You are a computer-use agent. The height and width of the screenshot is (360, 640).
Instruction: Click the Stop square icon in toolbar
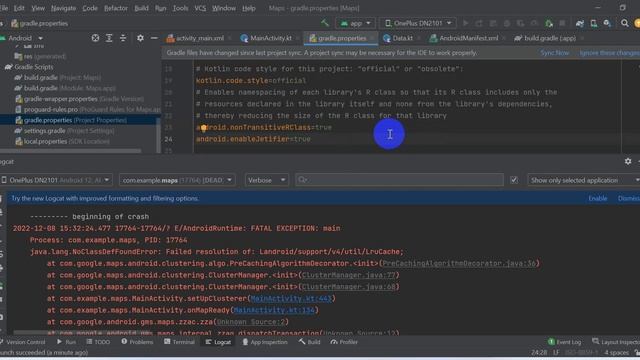(x=562, y=23)
